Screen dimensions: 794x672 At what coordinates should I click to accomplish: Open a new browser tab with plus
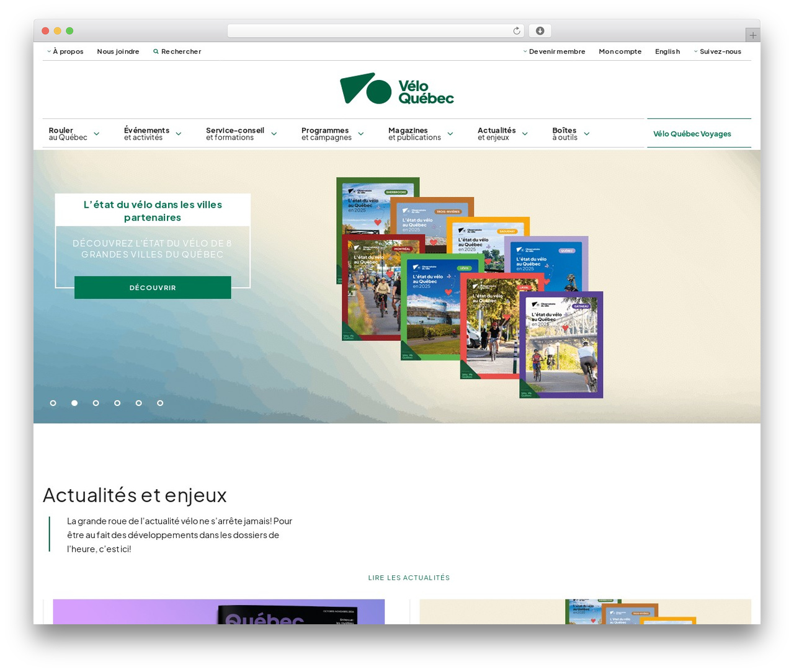(752, 35)
